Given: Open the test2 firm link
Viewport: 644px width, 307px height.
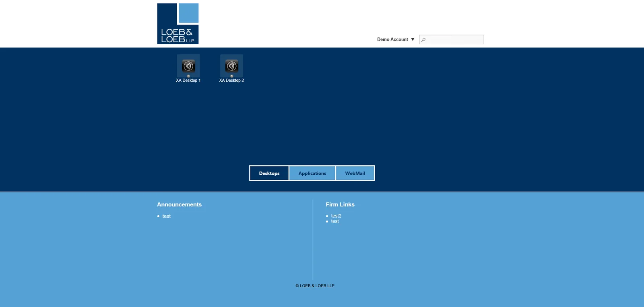Looking at the screenshot, I should pos(336,216).
